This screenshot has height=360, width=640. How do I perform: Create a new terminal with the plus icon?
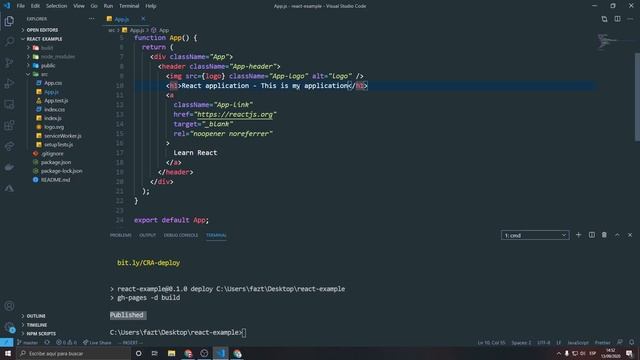578,235
